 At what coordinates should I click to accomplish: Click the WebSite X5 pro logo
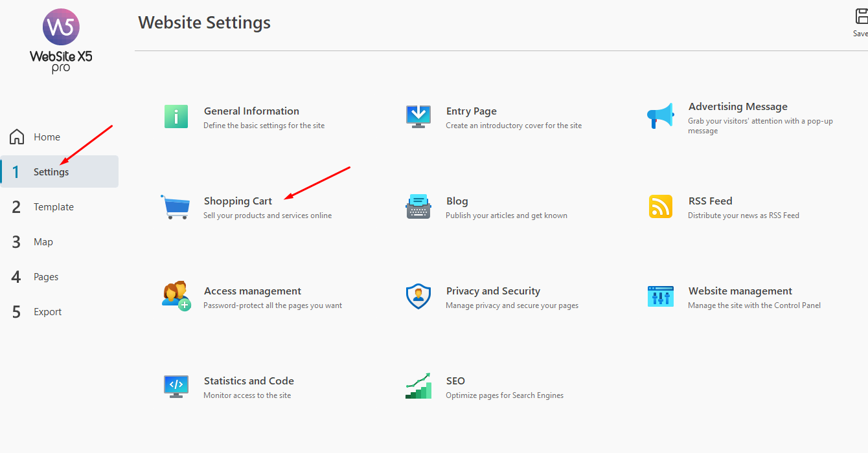[x=61, y=40]
